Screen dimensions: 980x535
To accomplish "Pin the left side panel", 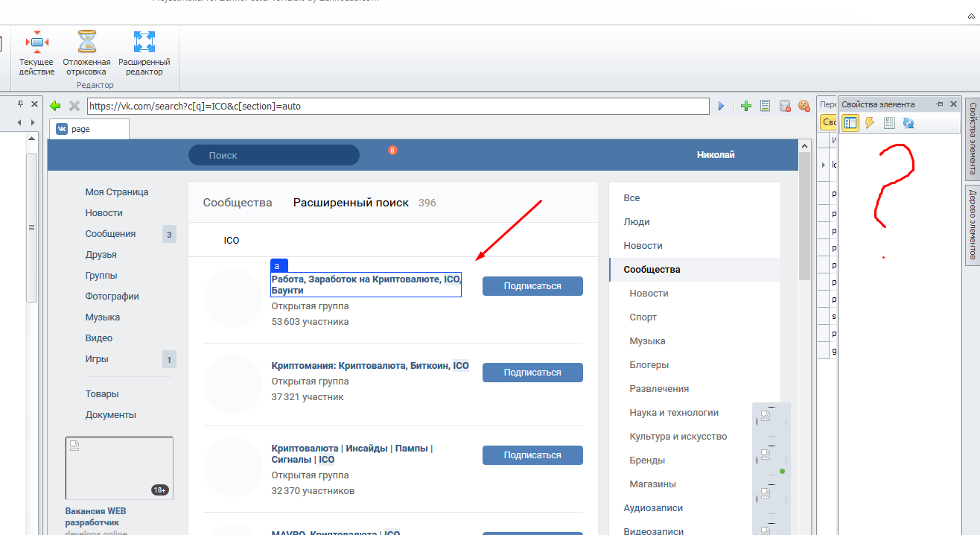I will coord(20,104).
